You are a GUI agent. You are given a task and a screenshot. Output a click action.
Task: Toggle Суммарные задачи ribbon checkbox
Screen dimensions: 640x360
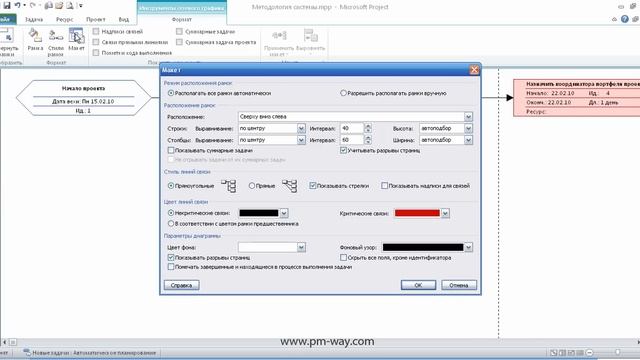point(179,31)
